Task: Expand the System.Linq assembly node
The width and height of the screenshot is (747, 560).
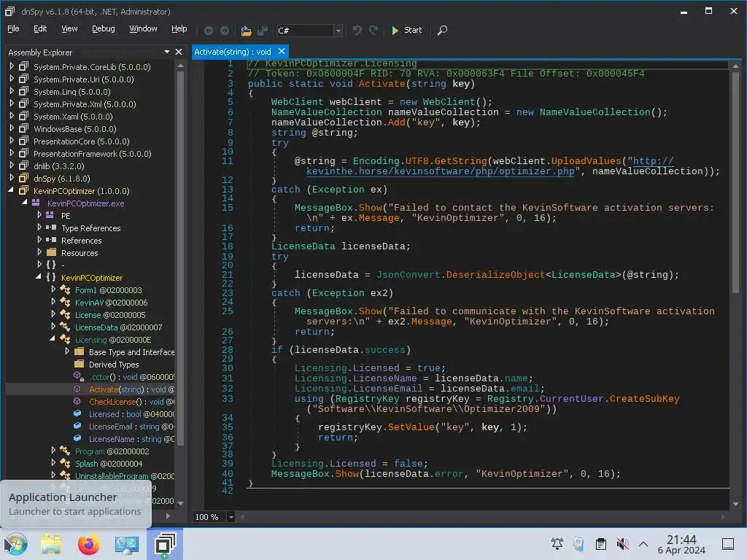Action: (x=12, y=91)
